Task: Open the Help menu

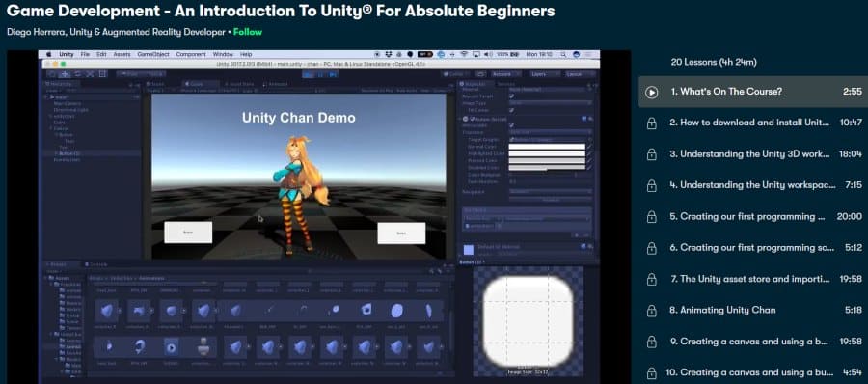Action: click(246, 54)
